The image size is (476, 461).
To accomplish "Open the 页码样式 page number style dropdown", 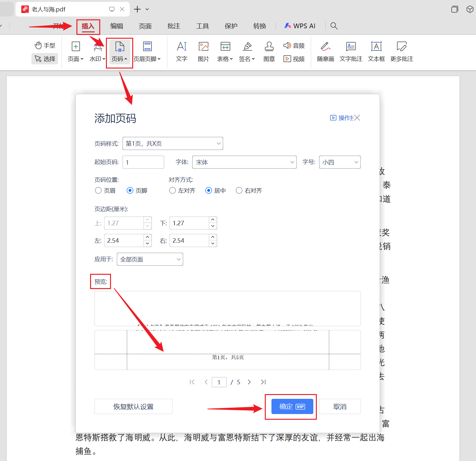I will click(x=218, y=143).
